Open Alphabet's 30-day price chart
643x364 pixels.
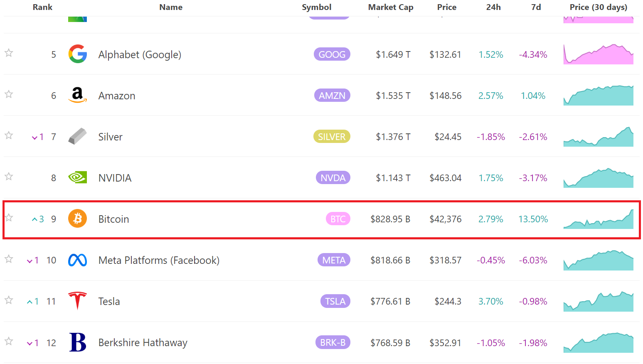pos(599,54)
